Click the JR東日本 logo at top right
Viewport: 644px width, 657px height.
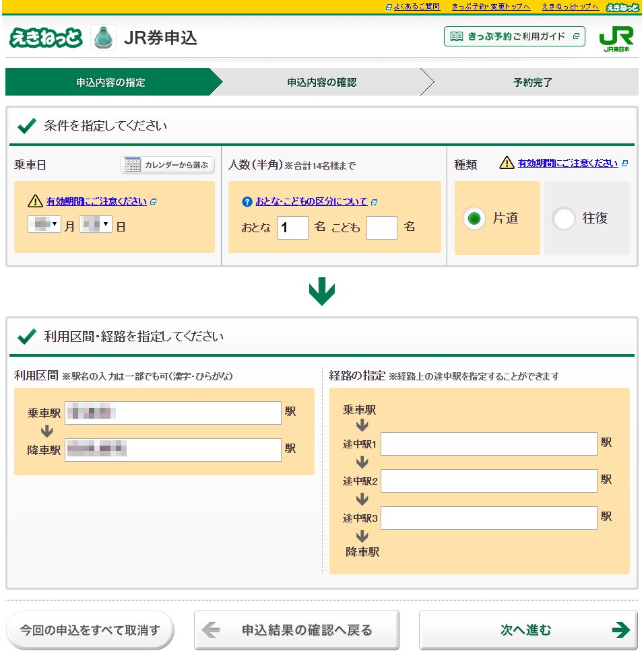point(616,38)
